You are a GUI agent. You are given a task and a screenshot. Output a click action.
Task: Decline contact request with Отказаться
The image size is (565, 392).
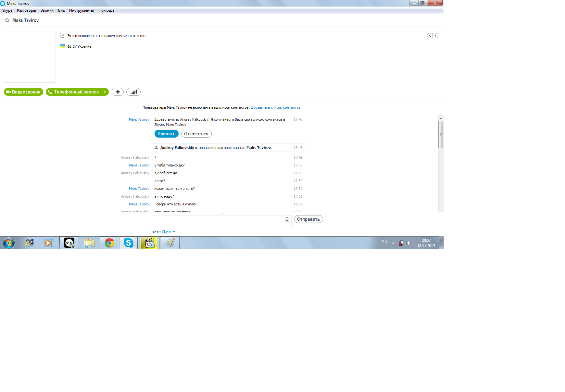point(196,134)
